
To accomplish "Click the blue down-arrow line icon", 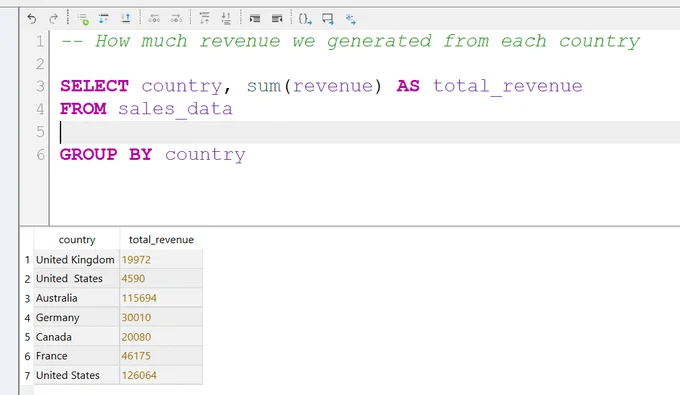I will 104,19.
